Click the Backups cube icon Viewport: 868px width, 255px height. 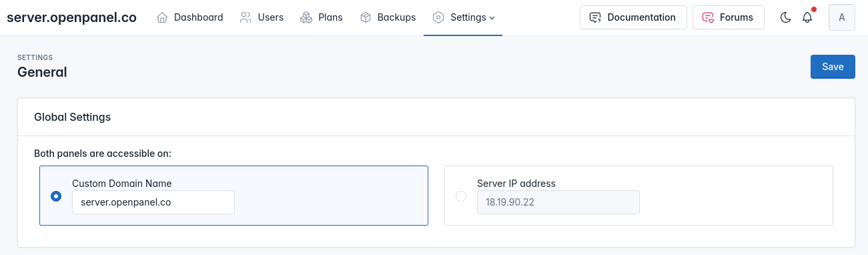[x=366, y=17]
